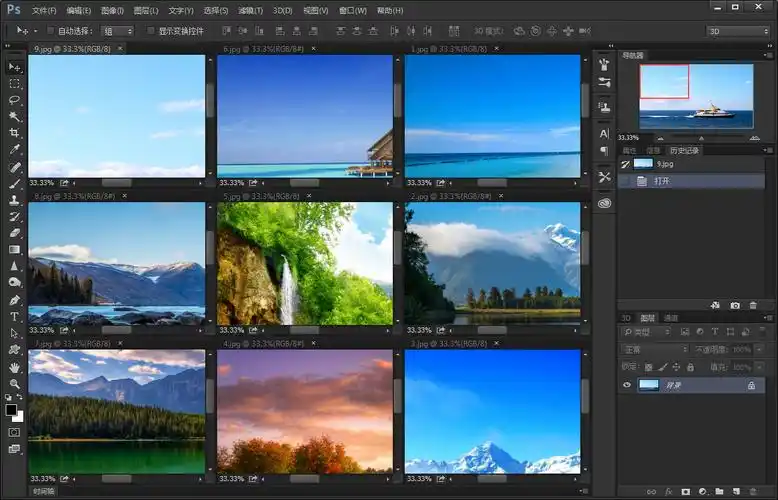Select the Zoom tool in toolbox

point(15,383)
